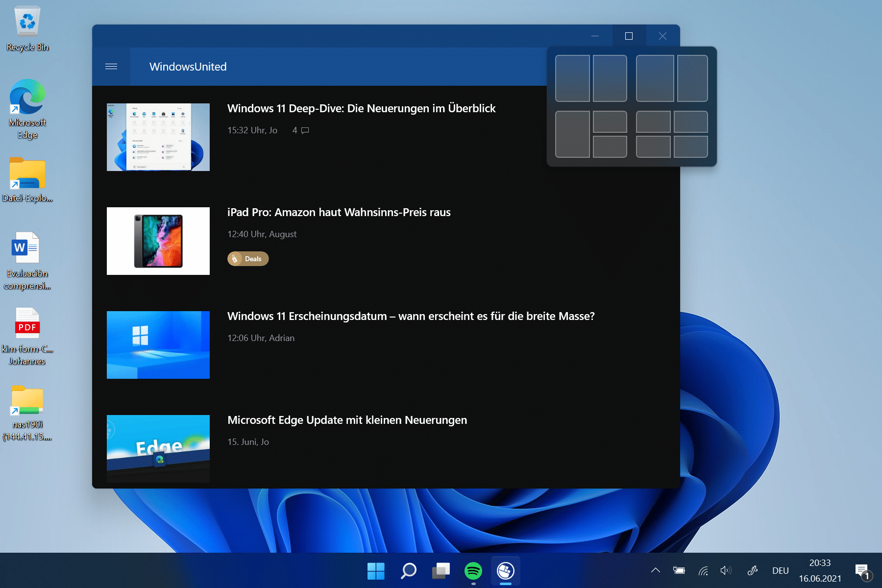The image size is (882, 588).
Task: Open the Recycle Bin desktop icon
Action: coord(27,28)
